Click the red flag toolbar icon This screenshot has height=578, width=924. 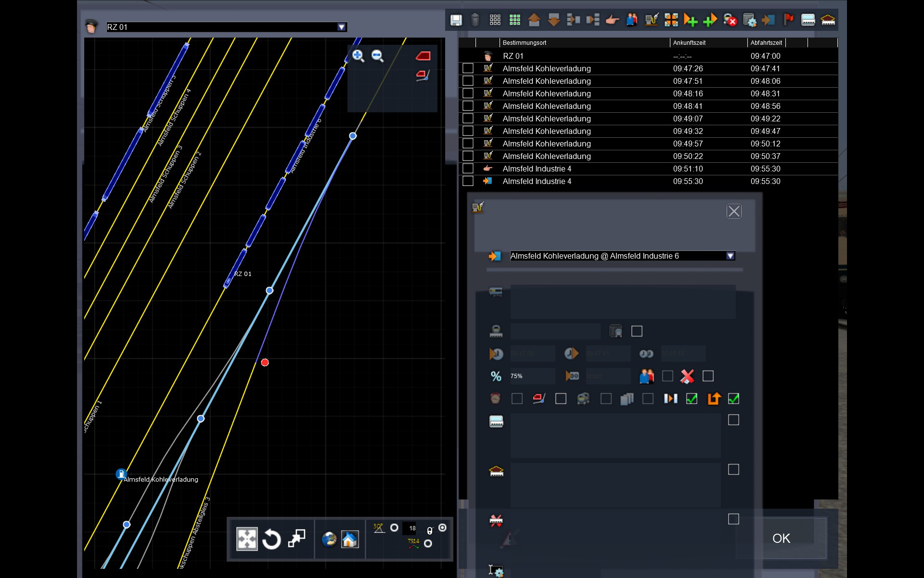(x=788, y=20)
